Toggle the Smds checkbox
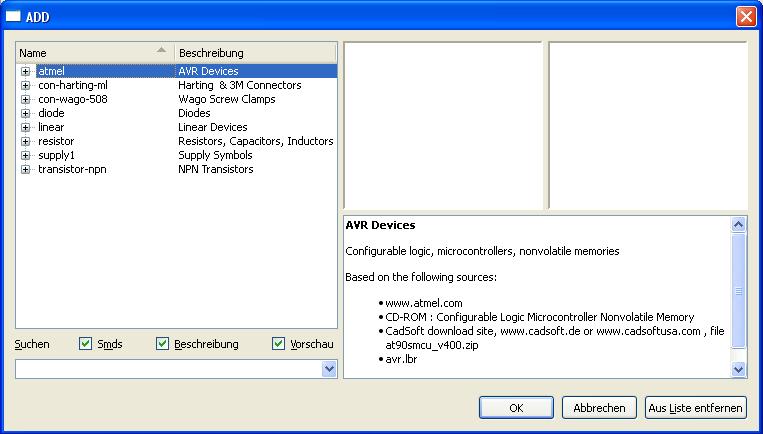763x434 pixels. [85, 344]
